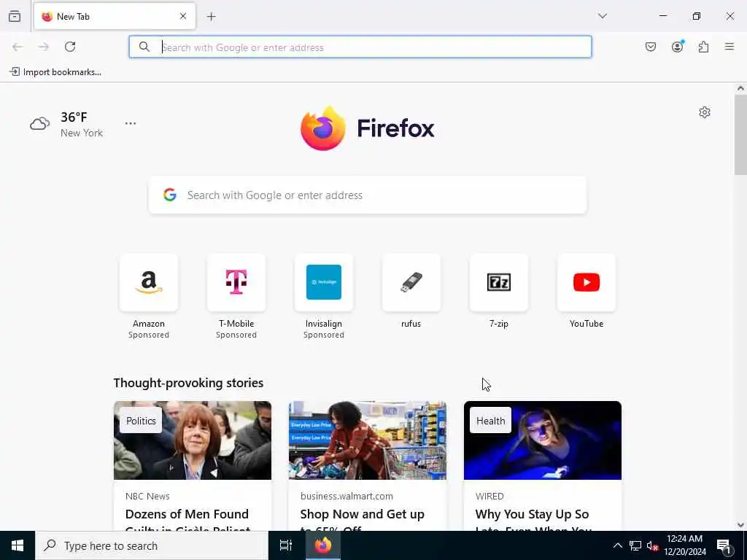Open weather widget three-dot menu
This screenshot has height=560, width=747.
click(x=131, y=123)
